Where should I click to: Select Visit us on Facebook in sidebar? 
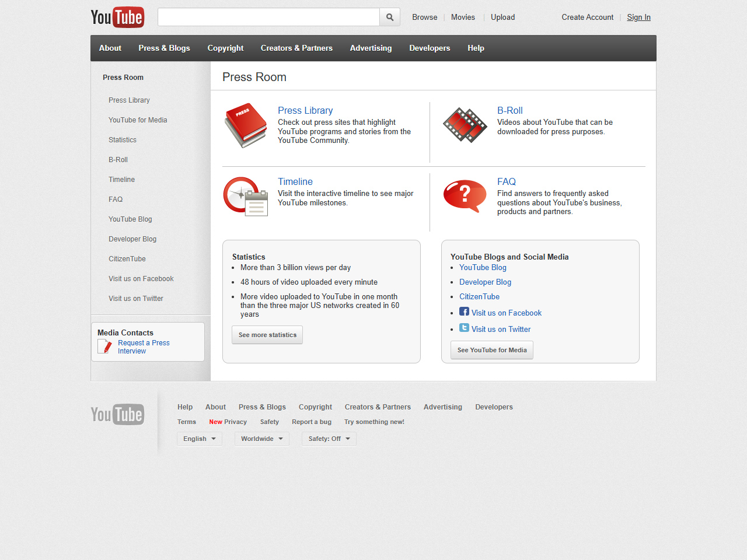pyautogui.click(x=141, y=279)
